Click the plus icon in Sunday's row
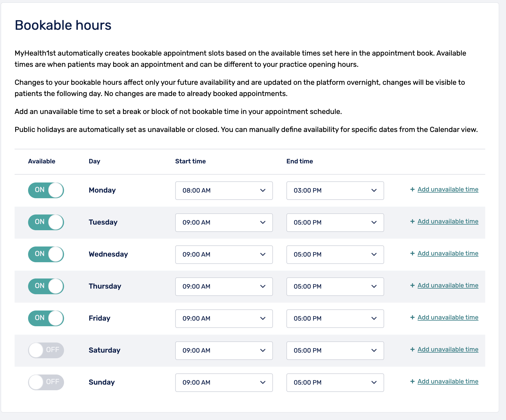The width and height of the screenshot is (506, 420). click(412, 382)
